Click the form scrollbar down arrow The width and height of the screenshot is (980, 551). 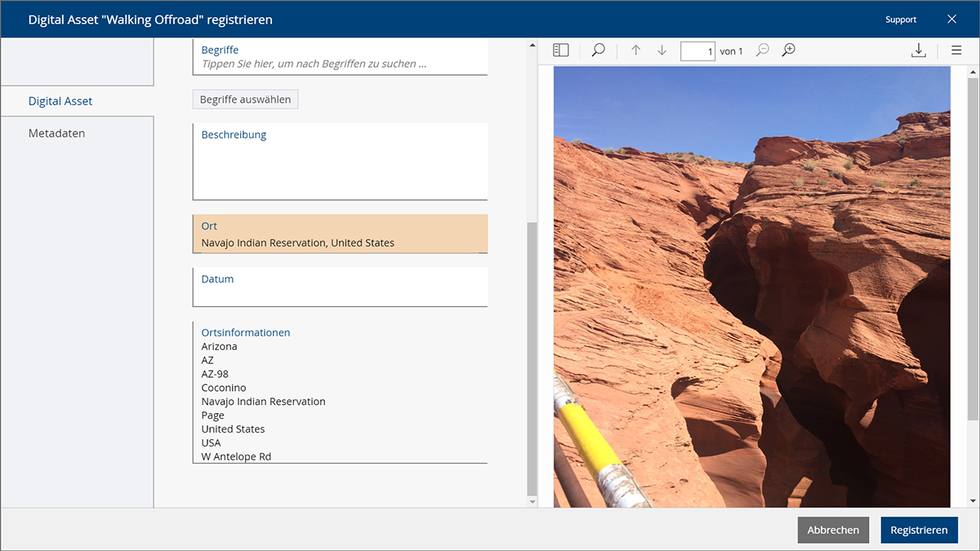click(532, 501)
